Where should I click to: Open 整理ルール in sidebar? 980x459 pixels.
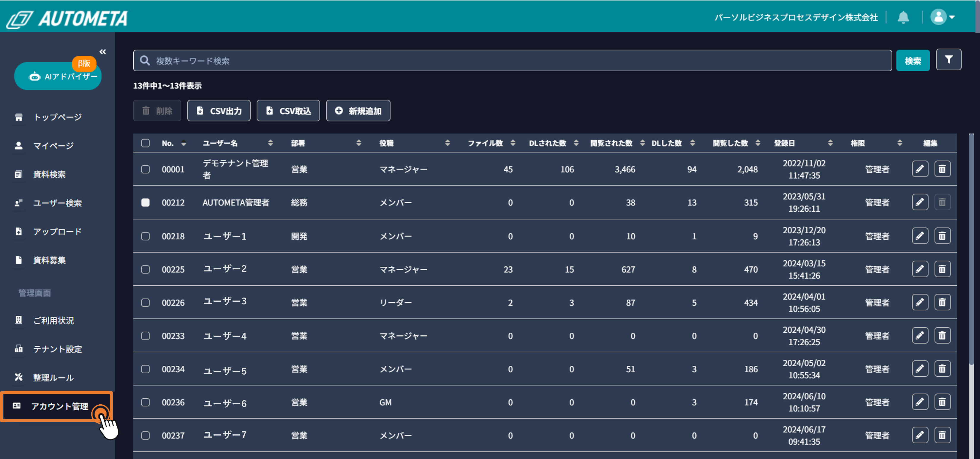tap(53, 378)
